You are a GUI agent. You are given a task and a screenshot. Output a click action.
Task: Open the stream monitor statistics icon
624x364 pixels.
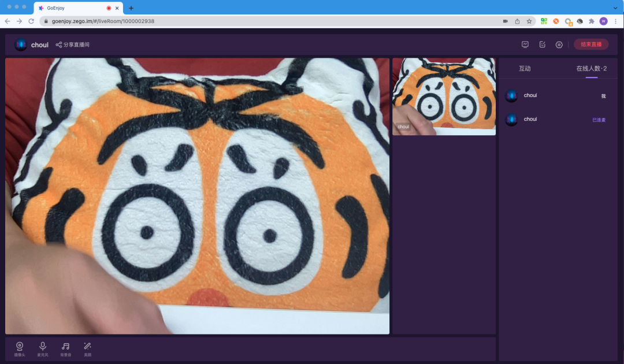pos(525,44)
